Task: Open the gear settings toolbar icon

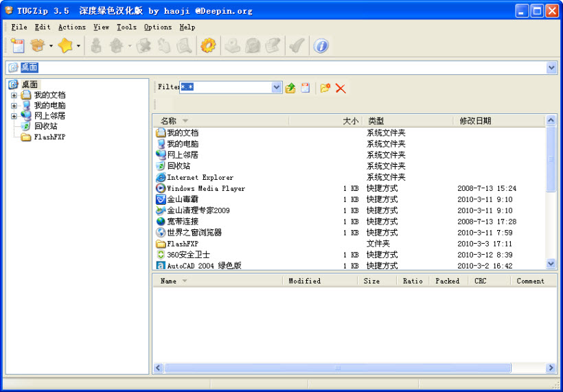Action: [x=208, y=46]
